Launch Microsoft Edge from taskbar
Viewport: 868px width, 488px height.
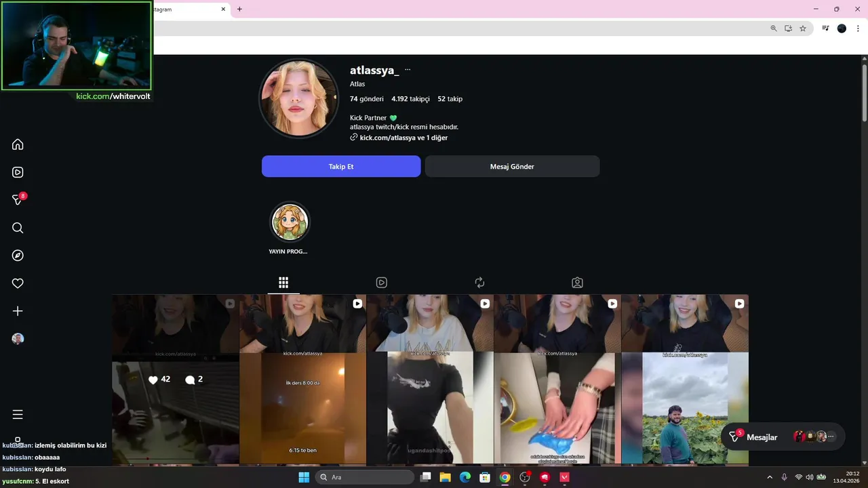coord(465,477)
